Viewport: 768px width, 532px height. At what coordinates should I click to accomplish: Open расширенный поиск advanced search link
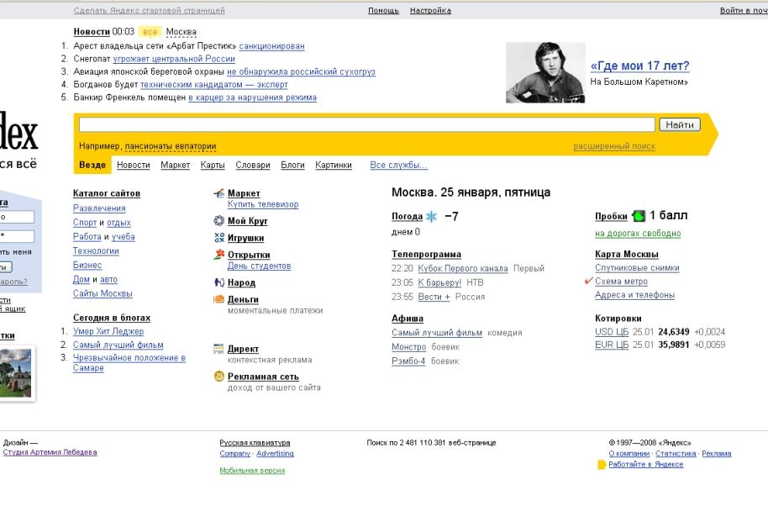coord(614,146)
